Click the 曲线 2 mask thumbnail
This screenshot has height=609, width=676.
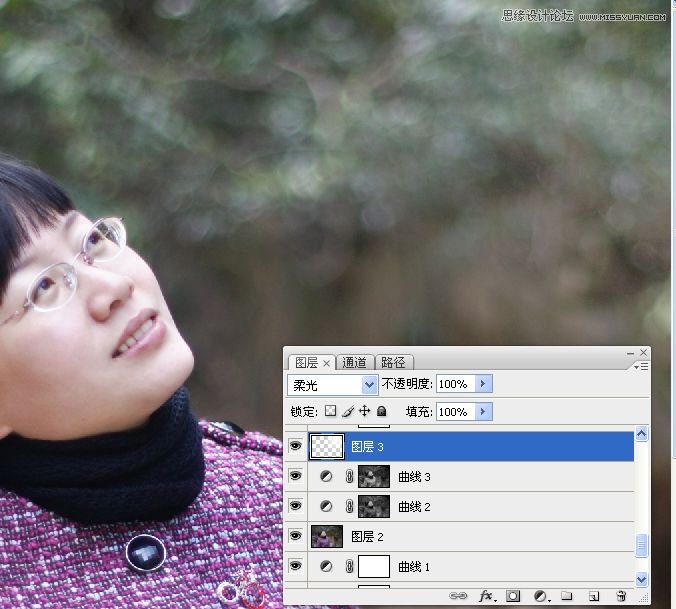(x=374, y=506)
